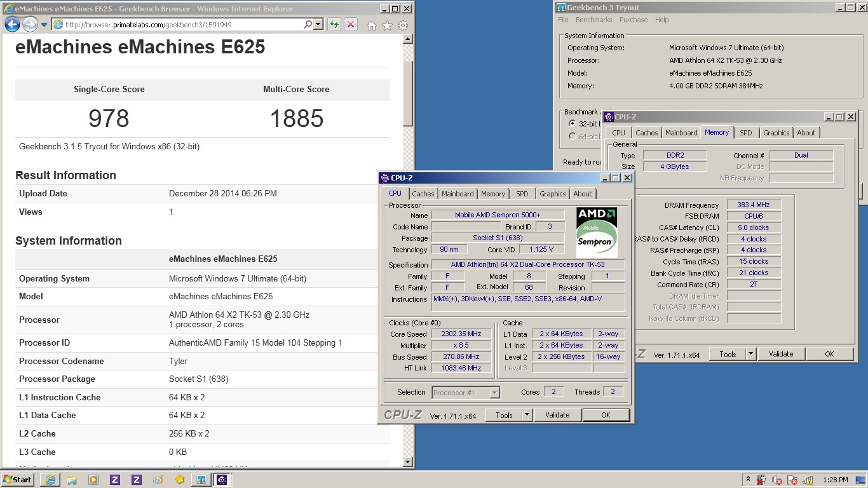Image resolution: width=868 pixels, height=488 pixels.
Task: Click the network signal tray icon
Action: pyautogui.click(x=808, y=480)
